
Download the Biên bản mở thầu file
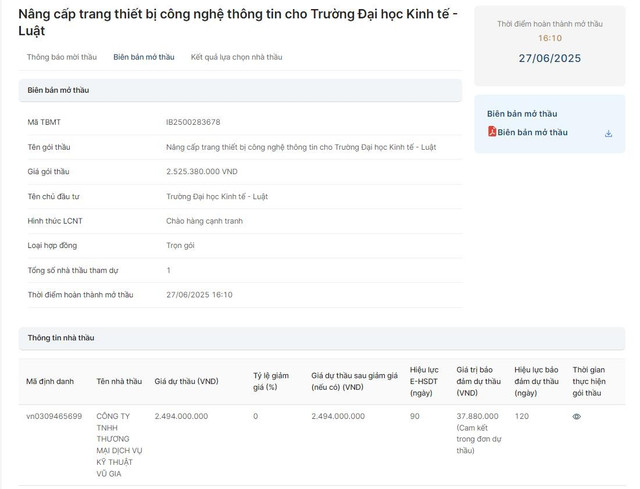(608, 133)
